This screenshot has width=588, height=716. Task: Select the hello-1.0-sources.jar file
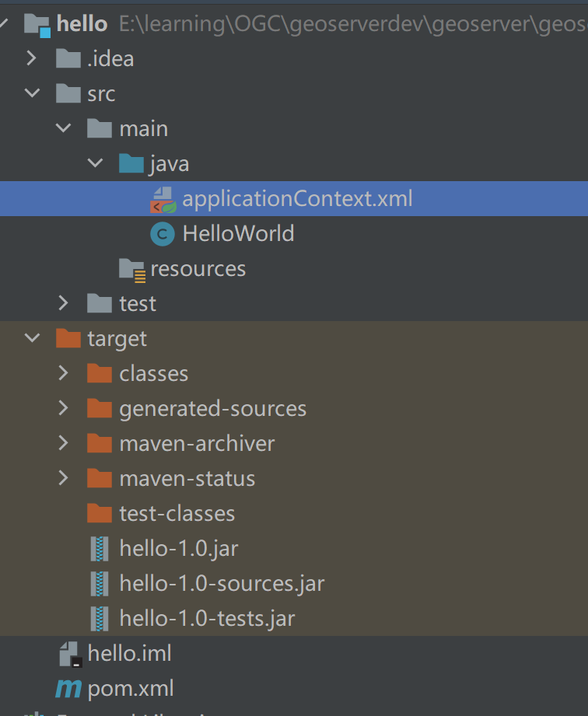tap(222, 584)
